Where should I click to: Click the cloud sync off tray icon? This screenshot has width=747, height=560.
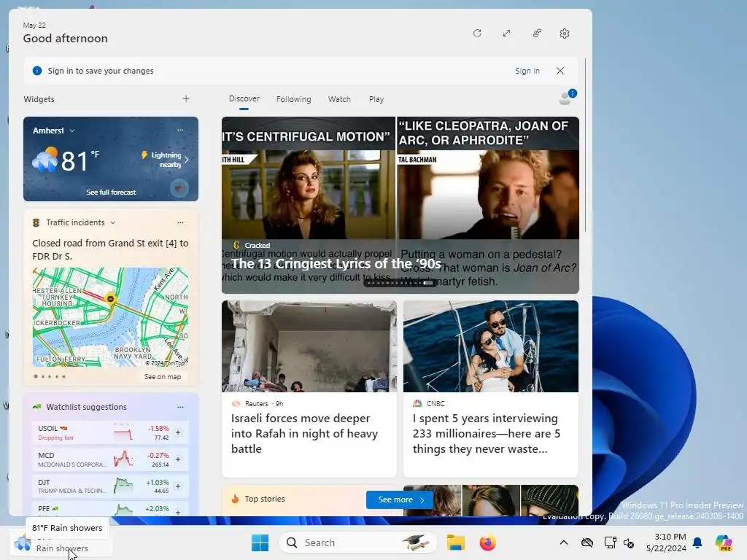point(587,542)
